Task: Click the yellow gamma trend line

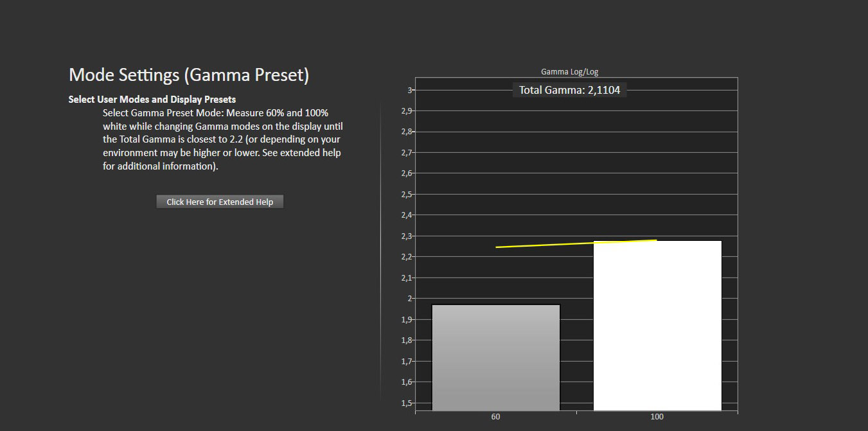Action: click(576, 244)
